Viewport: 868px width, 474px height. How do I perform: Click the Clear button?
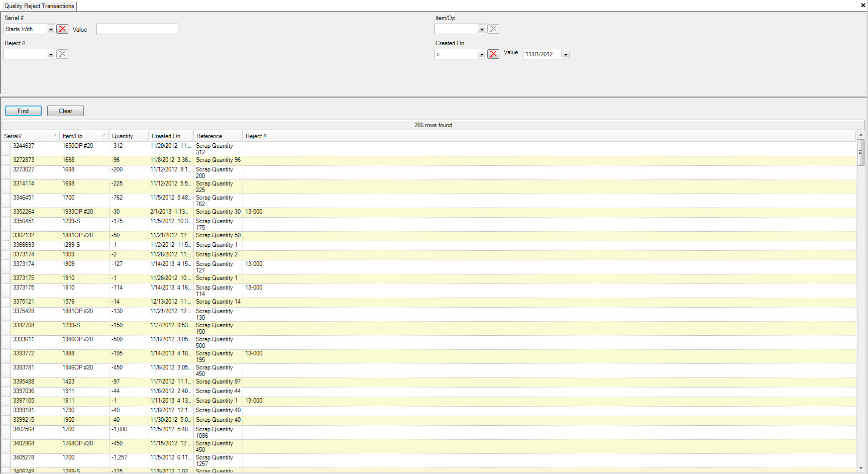(65, 111)
